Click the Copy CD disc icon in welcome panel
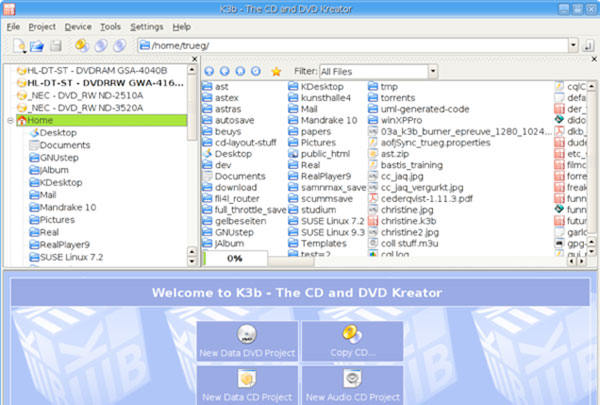The height and width of the screenshot is (405, 600). (x=352, y=334)
